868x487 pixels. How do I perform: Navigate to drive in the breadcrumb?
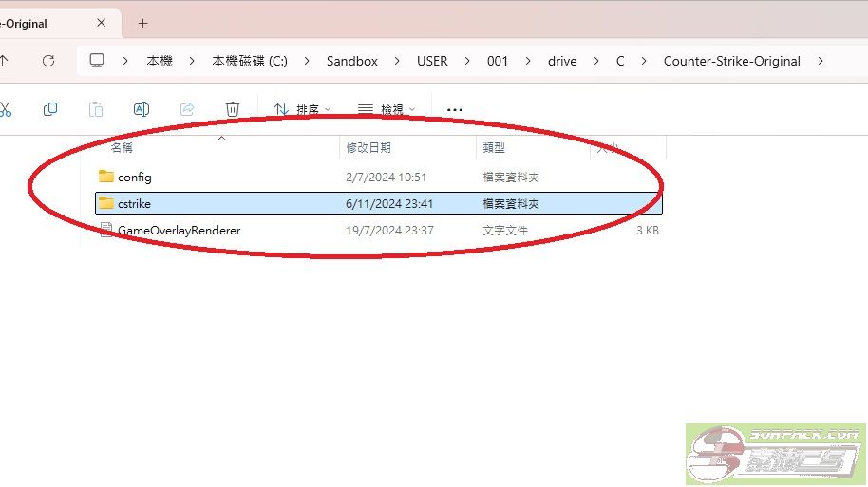click(x=562, y=61)
